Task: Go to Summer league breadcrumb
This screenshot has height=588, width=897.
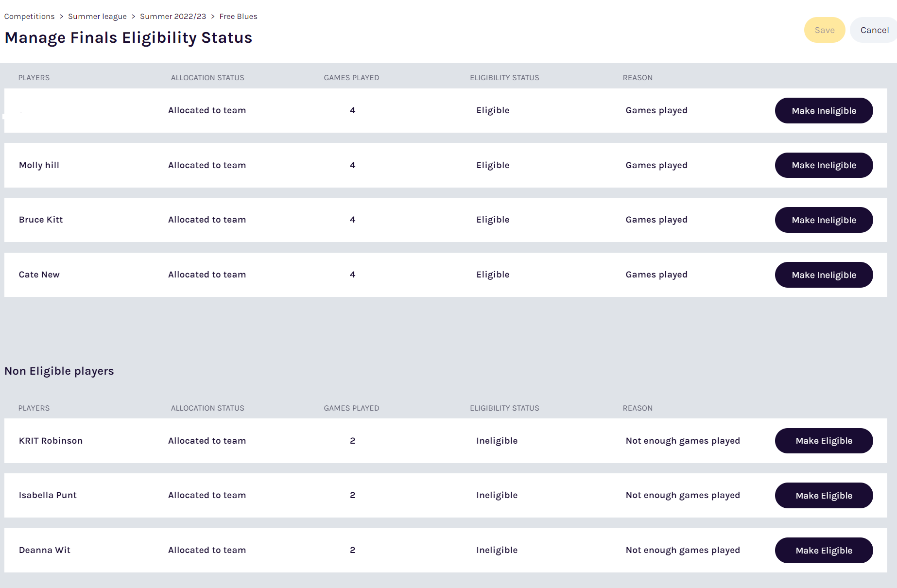Action: (x=97, y=17)
